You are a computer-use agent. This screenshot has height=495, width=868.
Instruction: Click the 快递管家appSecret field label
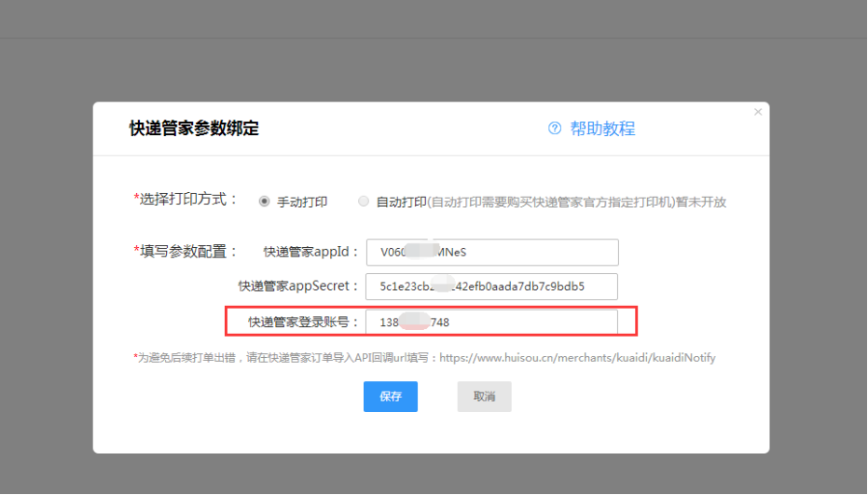click(x=298, y=286)
